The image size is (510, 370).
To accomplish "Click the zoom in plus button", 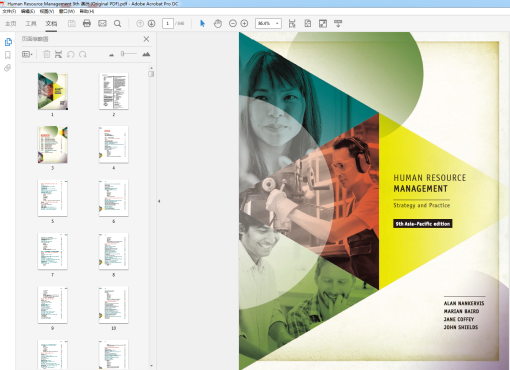I will [244, 23].
